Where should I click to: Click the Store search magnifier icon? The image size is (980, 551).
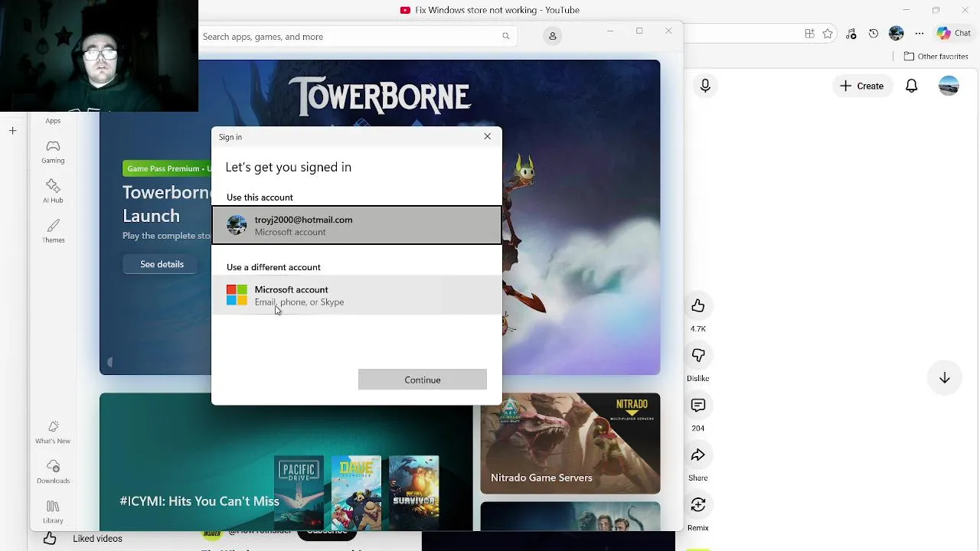(505, 36)
